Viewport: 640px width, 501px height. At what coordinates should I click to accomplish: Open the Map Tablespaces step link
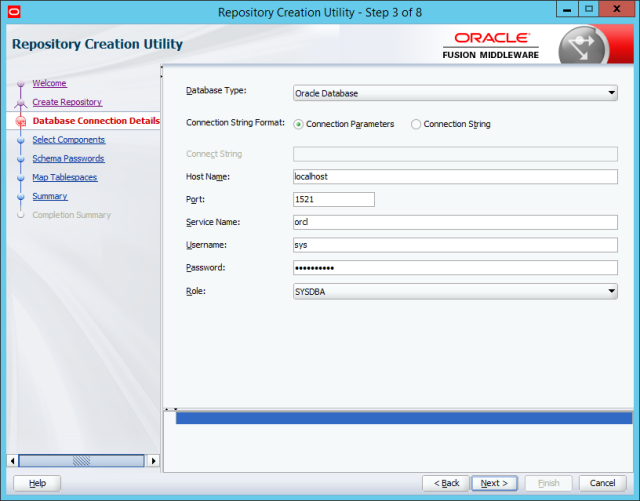[x=65, y=177]
